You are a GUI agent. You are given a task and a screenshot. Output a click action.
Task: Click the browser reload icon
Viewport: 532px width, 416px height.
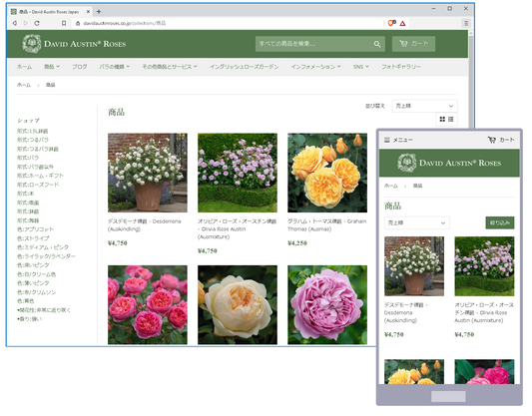(37, 23)
